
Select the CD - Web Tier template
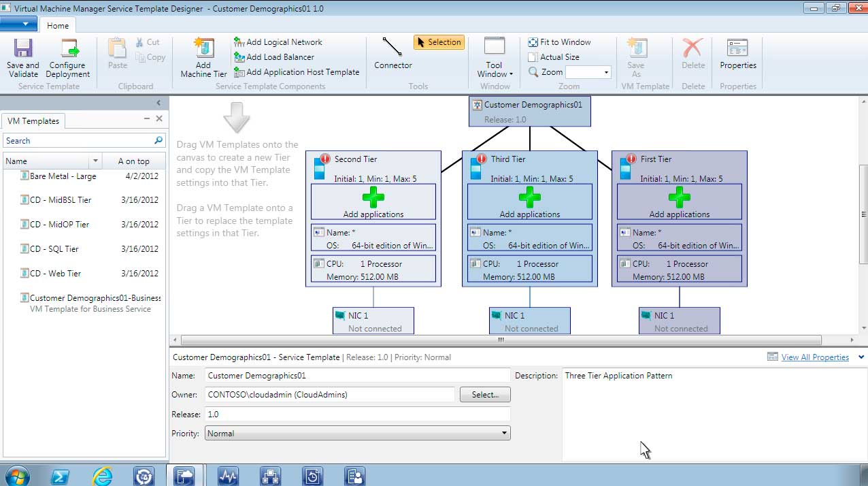(55, 274)
